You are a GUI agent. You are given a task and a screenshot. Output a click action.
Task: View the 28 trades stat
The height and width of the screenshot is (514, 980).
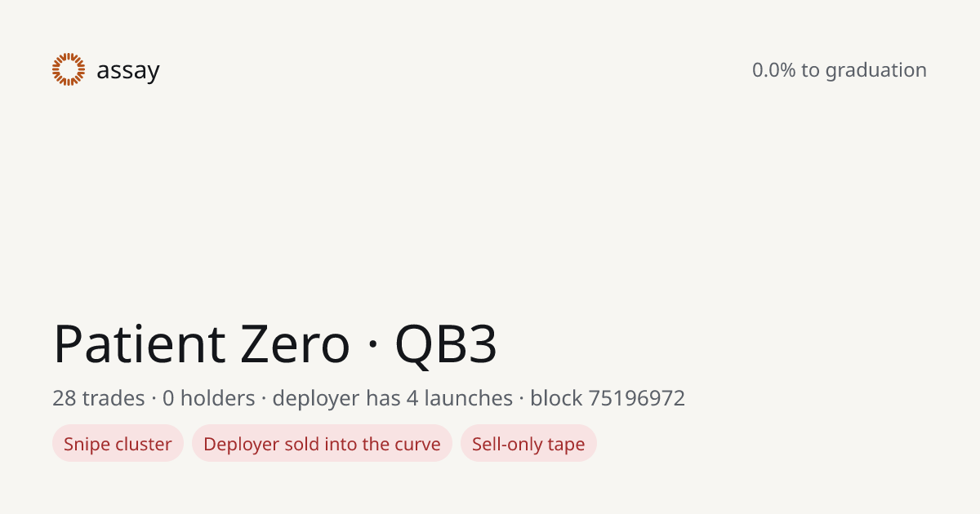[x=98, y=398]
